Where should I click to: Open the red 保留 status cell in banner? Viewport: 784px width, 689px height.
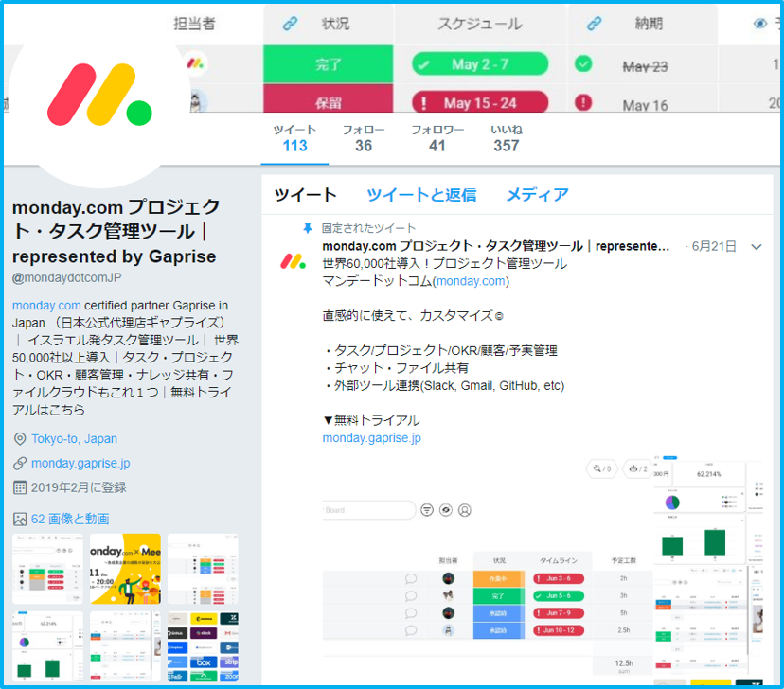point(328,103)
